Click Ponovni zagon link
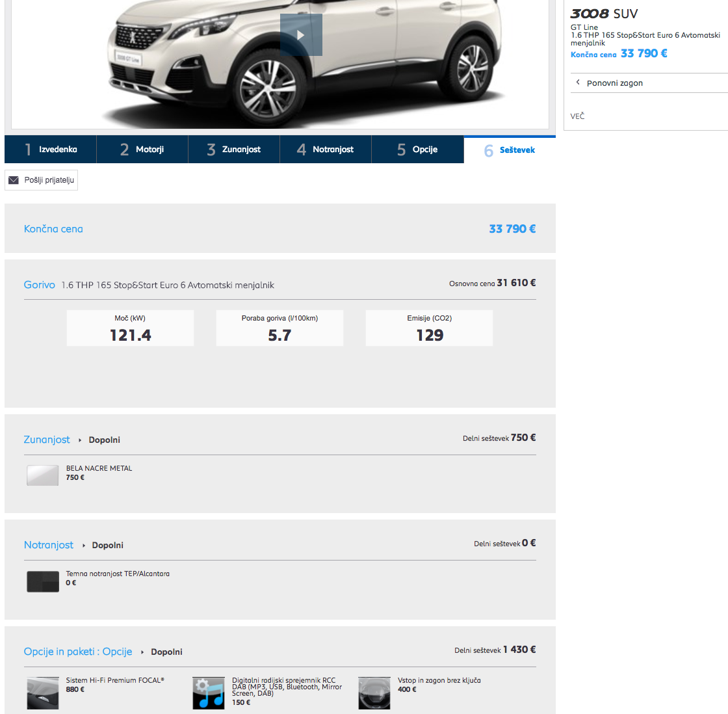Image resolution: width=728 pixels, height=714 pixels. point(615,83)
